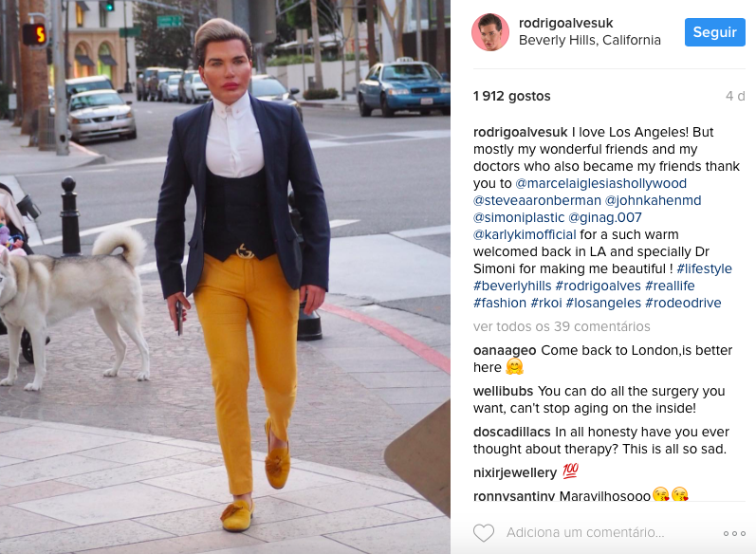Open rodrigoalvesuk username in header
756x554 pixels.
point(565,23)
